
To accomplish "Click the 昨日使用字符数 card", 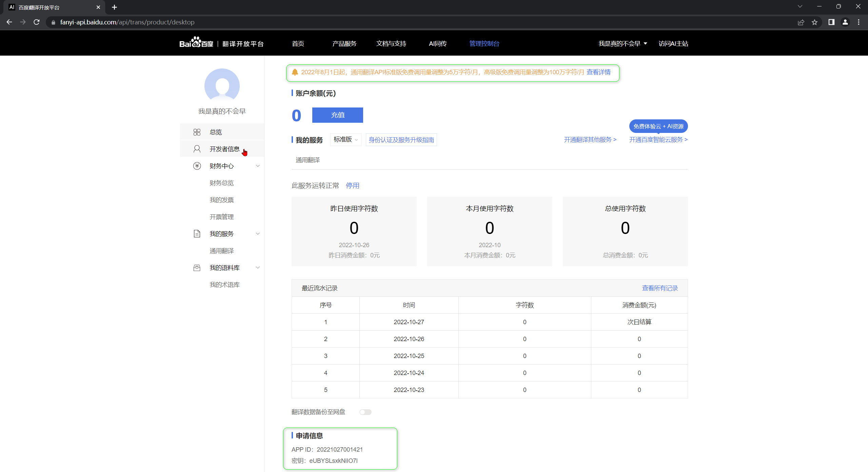I will pos(354,231).
